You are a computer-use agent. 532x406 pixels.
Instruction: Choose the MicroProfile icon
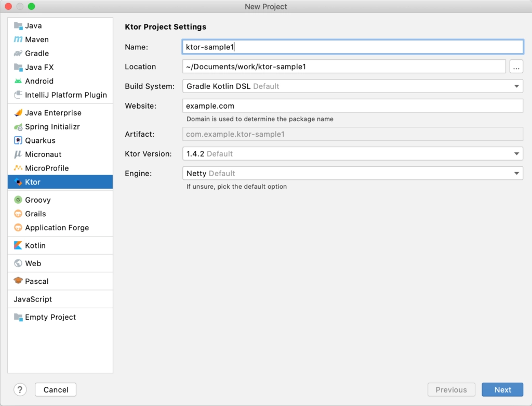pyautogui.click(x=18, y=168)
